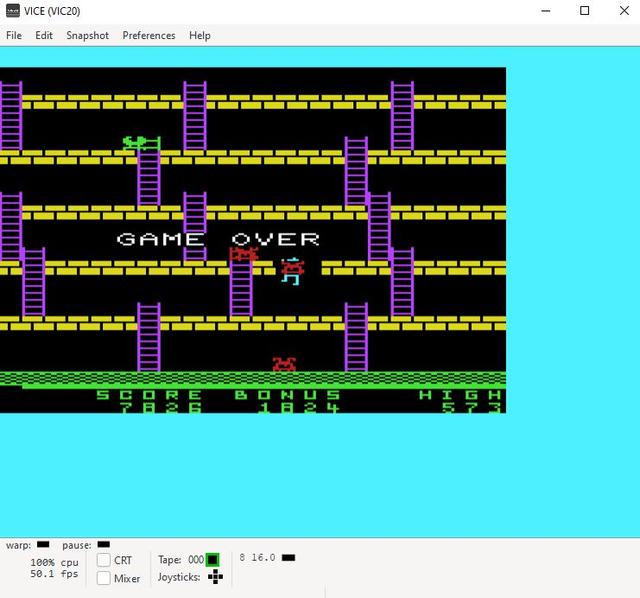
Task: Click the green tape status icon
Action: (212, 560)
